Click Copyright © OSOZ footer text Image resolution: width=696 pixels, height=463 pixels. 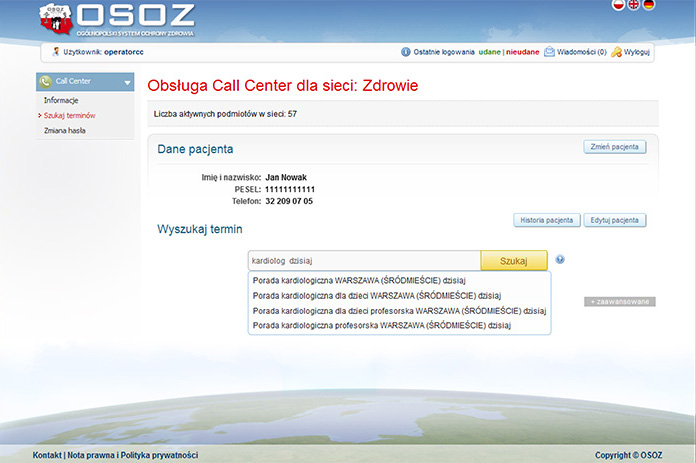click(629, 455)
